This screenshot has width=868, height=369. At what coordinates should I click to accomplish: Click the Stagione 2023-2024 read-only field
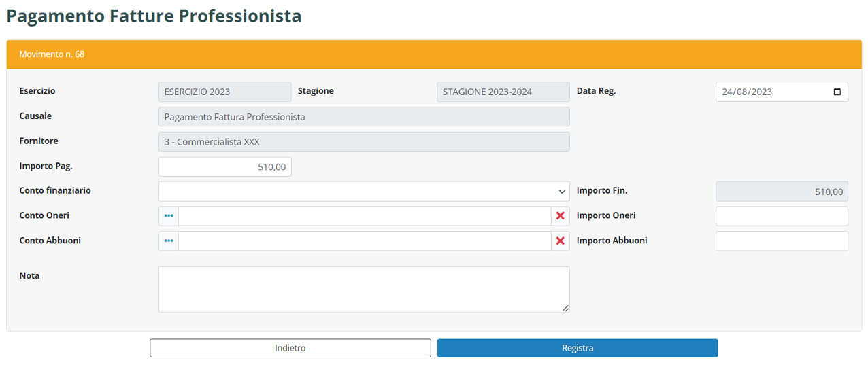coord(503,92)
